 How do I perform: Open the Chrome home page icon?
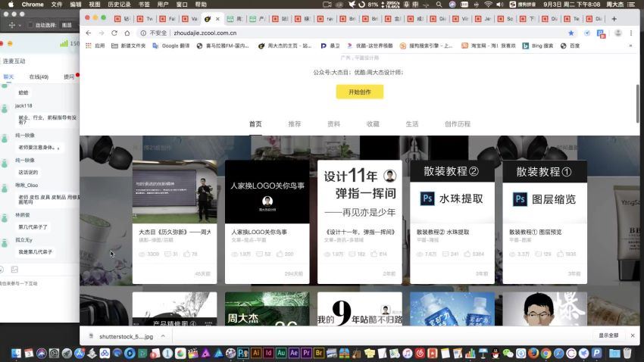127,33
